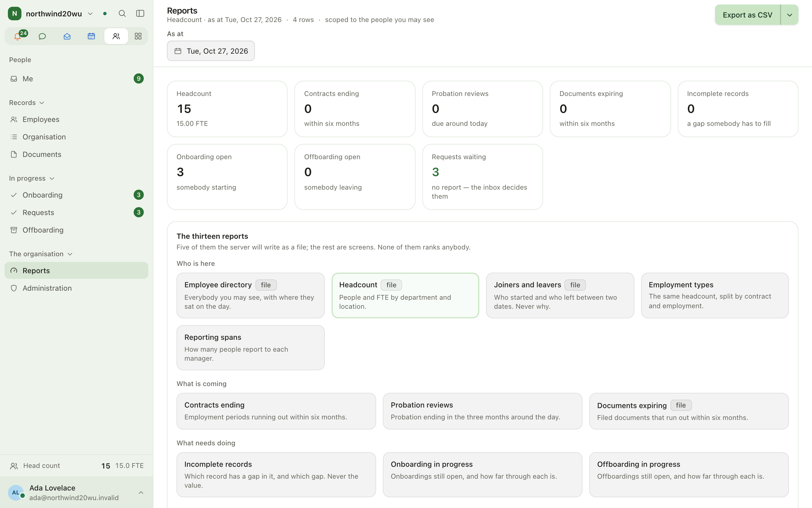Image resolution: width=812 pixels, height=508 pixels.
Task: Open the northwind20wu workspace dropdown
Action: click(90, 14)
